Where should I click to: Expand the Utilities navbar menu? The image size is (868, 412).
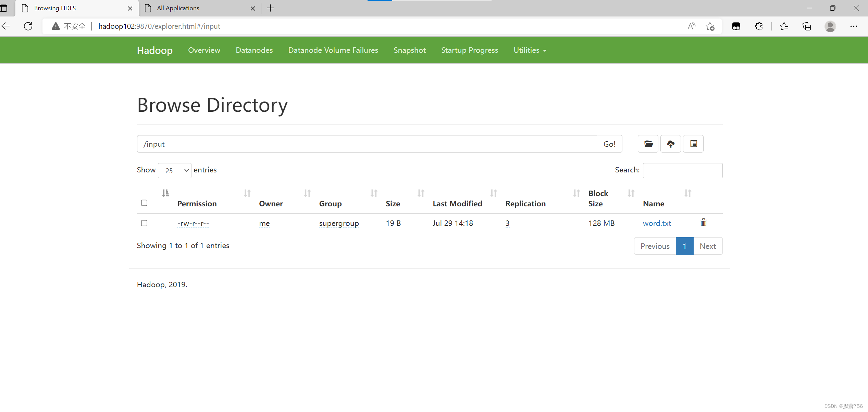[530, 50]
